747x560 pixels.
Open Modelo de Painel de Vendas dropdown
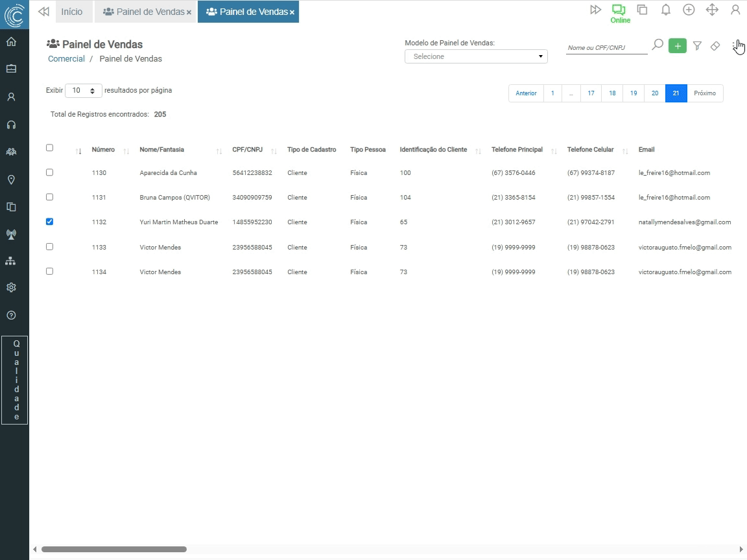click(x=476, y=56)
